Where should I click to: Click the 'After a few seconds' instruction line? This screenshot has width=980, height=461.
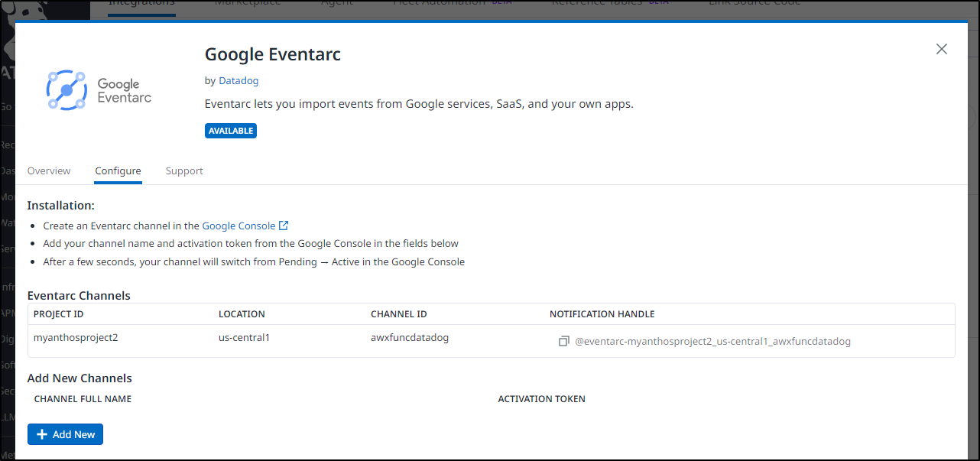click(254, 261)
